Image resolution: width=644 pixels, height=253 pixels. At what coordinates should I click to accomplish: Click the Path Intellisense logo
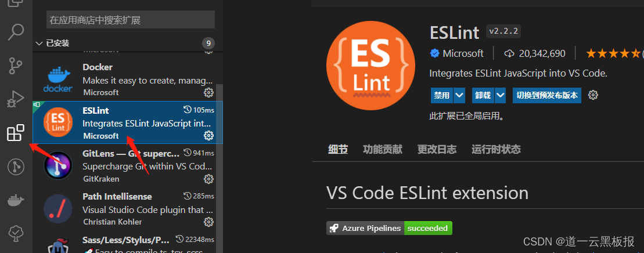click(x=58, y=209)
